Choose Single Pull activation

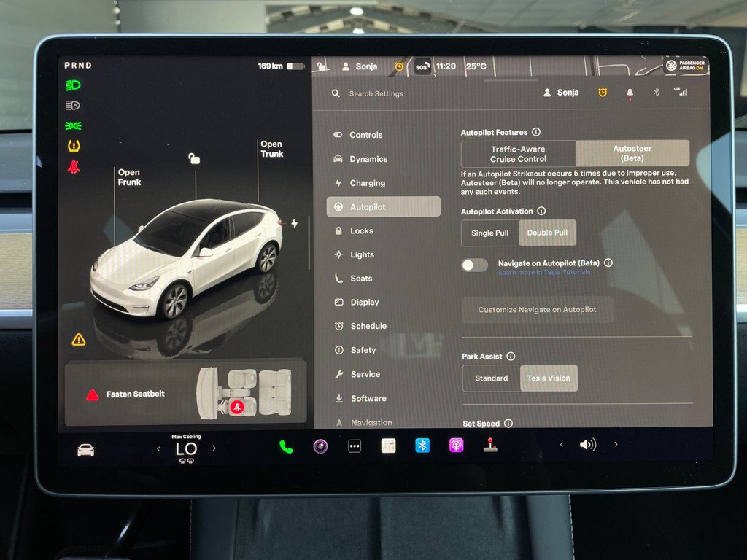tap(489, 233)
